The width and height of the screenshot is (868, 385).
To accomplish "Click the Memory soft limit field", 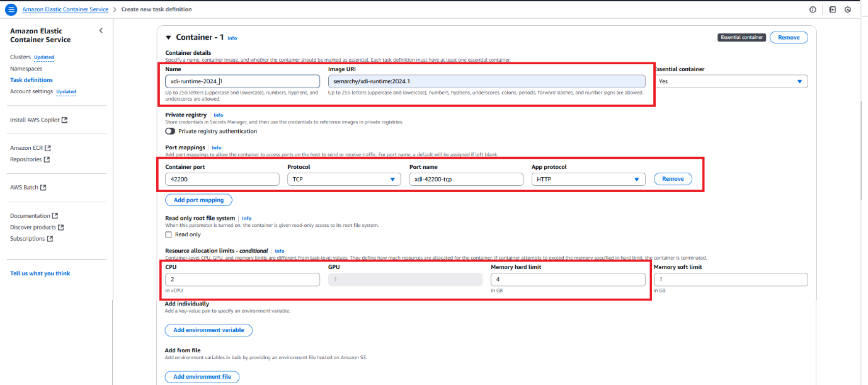I will (x=731, y=279).
